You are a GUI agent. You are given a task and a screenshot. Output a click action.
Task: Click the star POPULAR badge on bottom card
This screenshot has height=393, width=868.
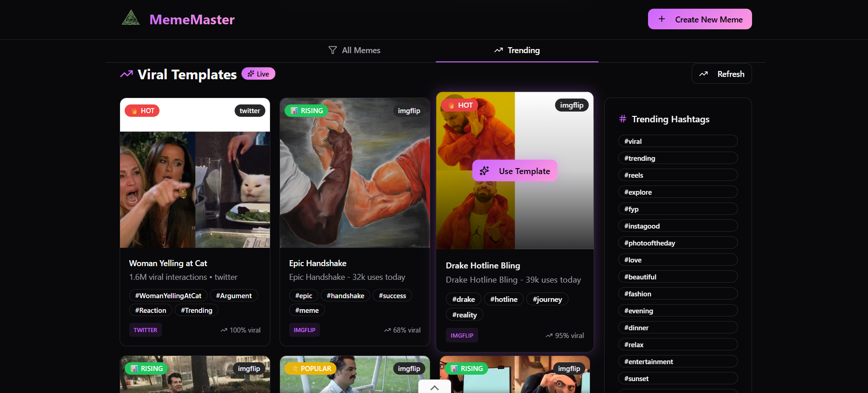pos(311,369)
